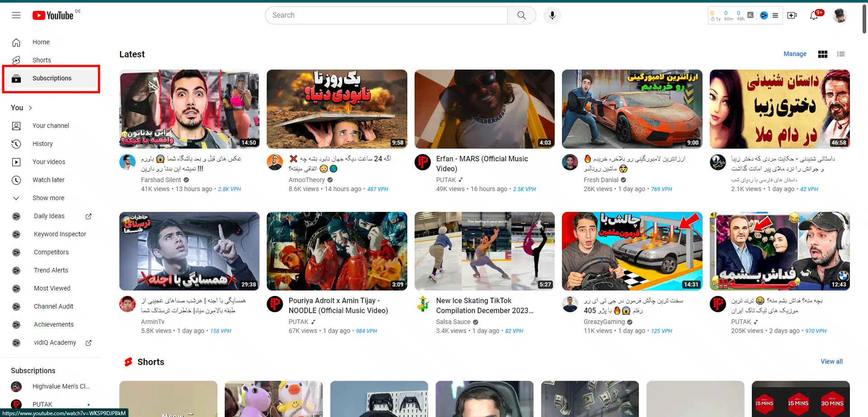Image resolution: width=868 pixels, height=417 pixels.
Task: Open vidIQ Keyword Inspector
Action: tap(60, 234)
